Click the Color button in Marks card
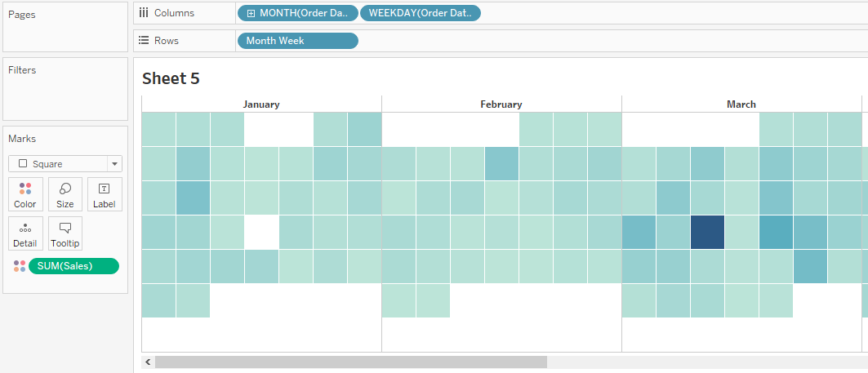The height and width of the screenshot is (373, 868). (25, 194)
